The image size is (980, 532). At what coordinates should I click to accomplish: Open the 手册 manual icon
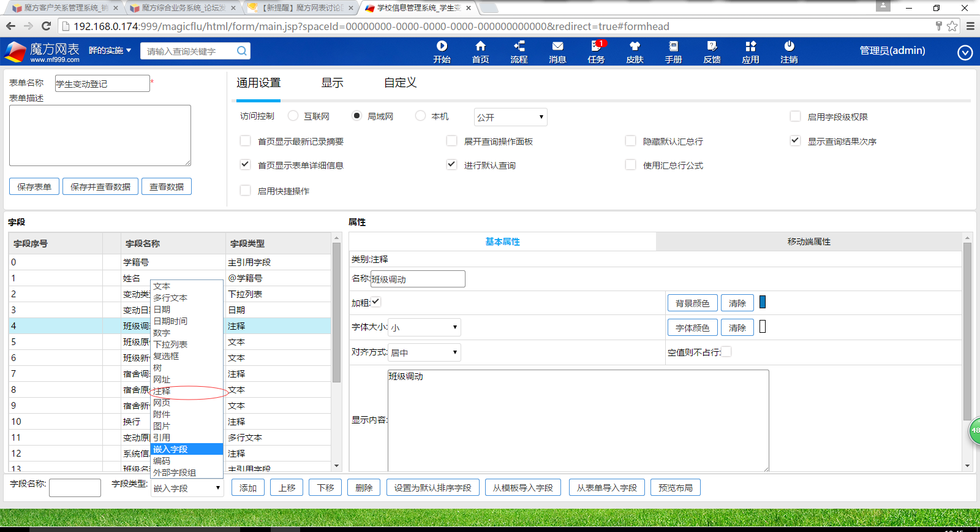point(673,51)
